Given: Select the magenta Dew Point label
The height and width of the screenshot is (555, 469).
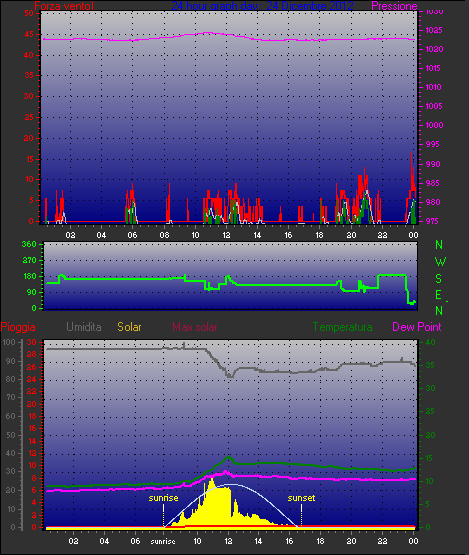Looking at the screenshot, I should [417, 327].
